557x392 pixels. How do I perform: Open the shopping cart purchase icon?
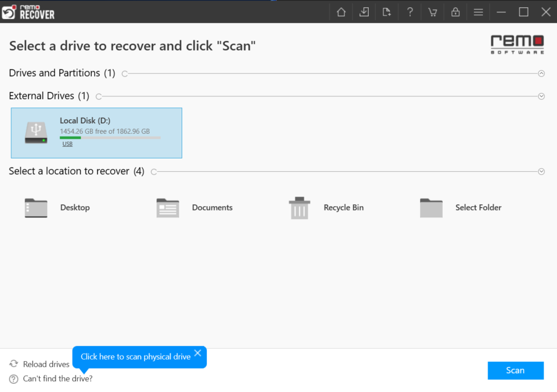432,12
